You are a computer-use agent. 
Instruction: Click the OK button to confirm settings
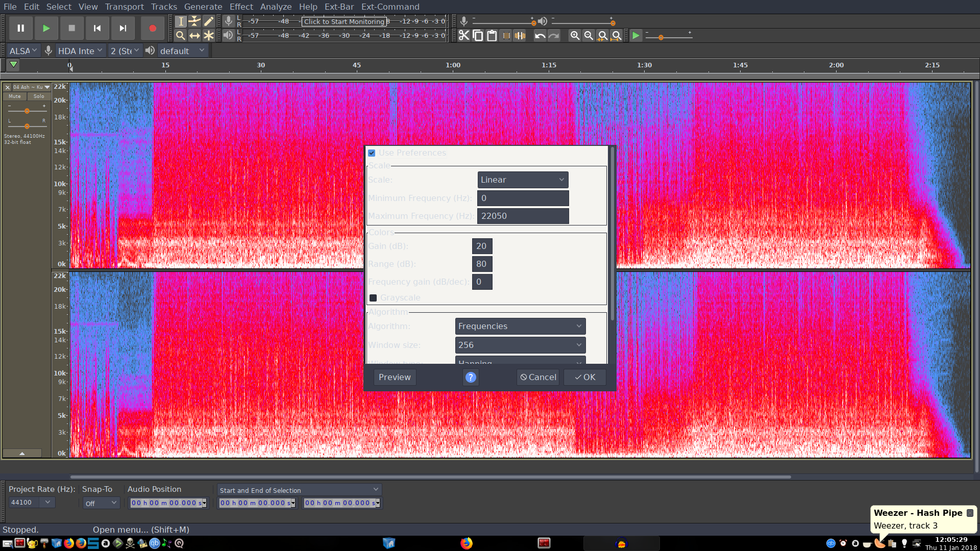(585, 377)
